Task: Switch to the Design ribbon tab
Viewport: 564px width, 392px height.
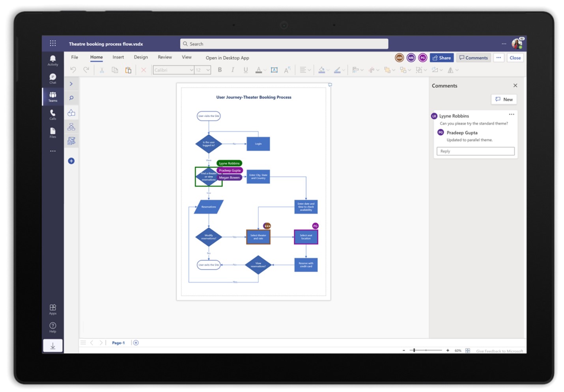Action: [x=141, y=57]
